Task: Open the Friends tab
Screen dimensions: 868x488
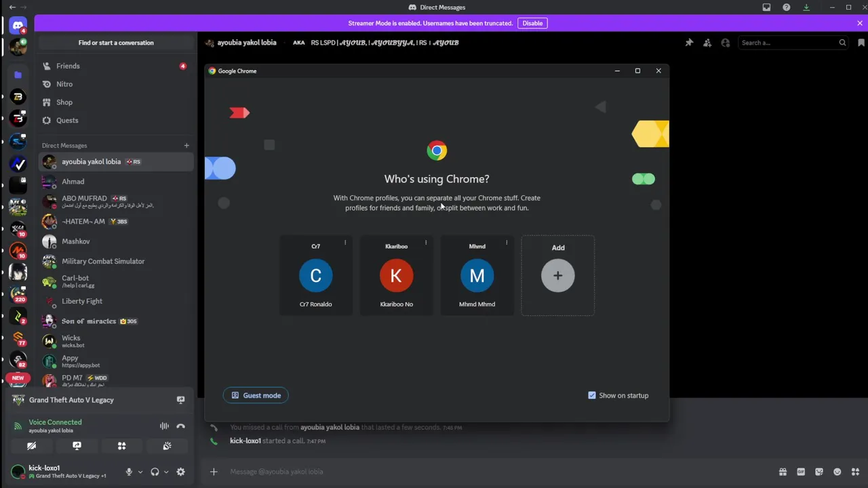Action: (116, 66)
